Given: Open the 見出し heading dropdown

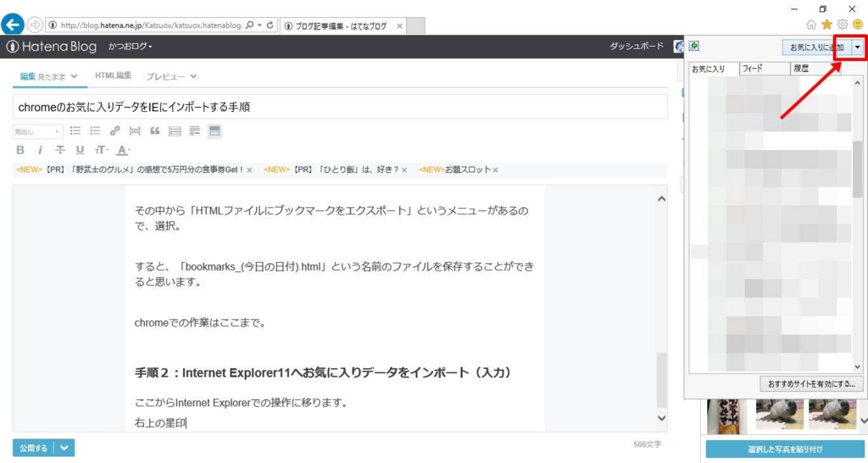Looking at the screenshot, I should [37, 131].
